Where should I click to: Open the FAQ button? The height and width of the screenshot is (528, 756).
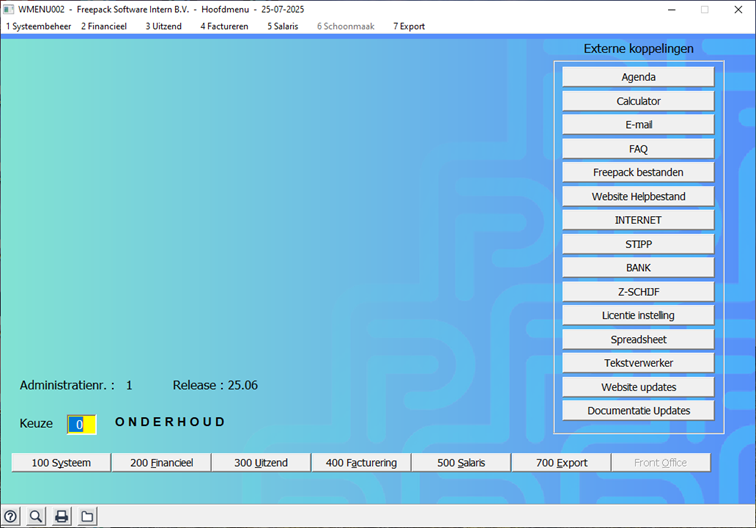(x=638, y=149)
